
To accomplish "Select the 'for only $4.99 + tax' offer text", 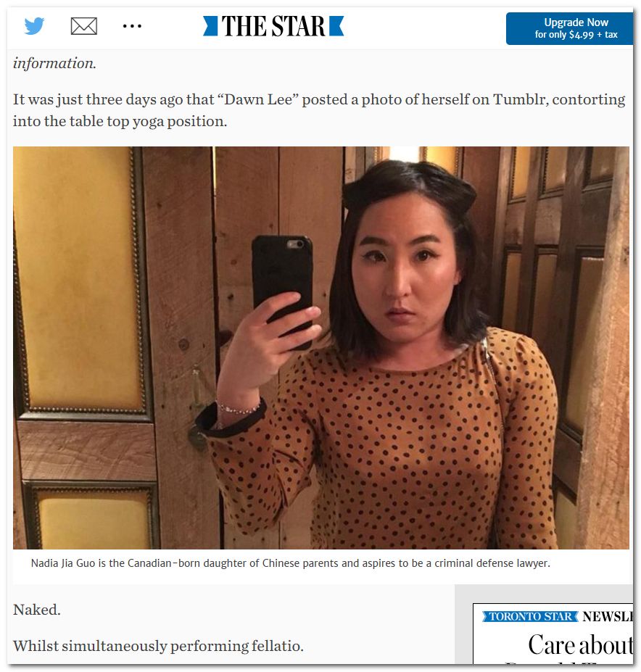I will (x=576, y=35).
